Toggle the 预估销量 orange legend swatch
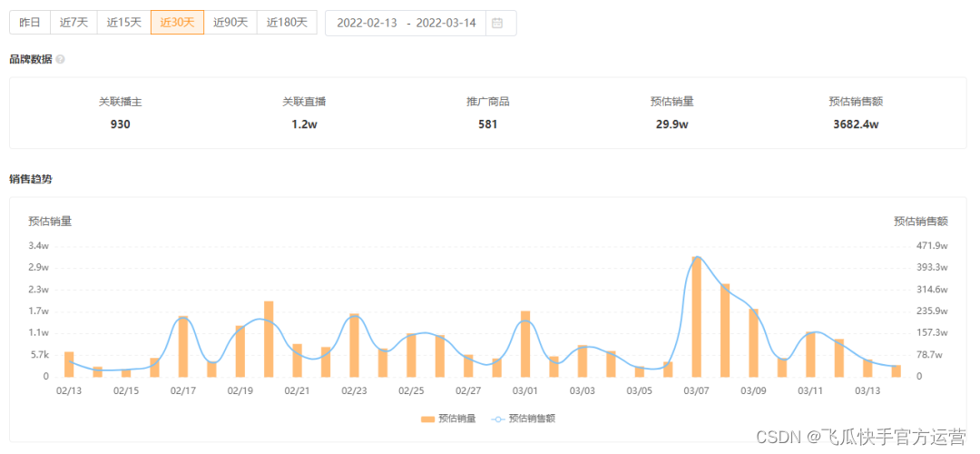This screenshot has width=980, height=454. click(427, 419)
